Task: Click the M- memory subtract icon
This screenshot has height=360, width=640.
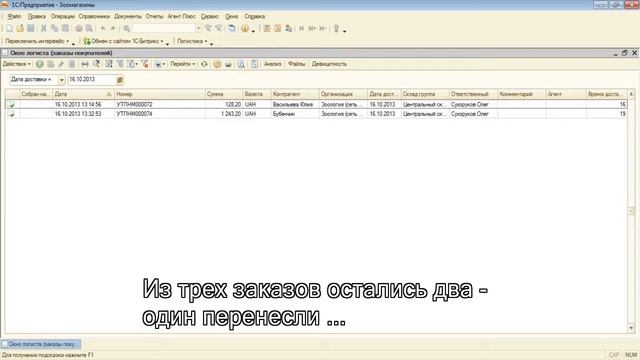Action: coord(323,29)
